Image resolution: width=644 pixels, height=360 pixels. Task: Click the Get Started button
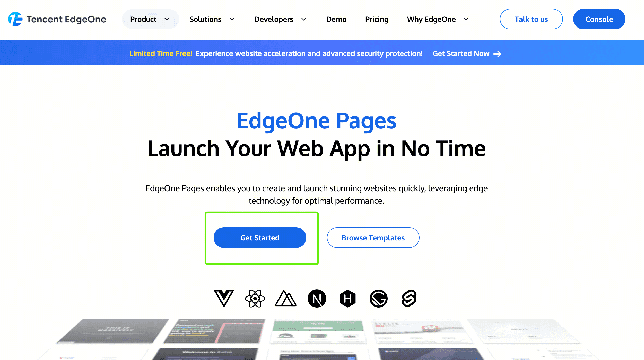point(260,238)
